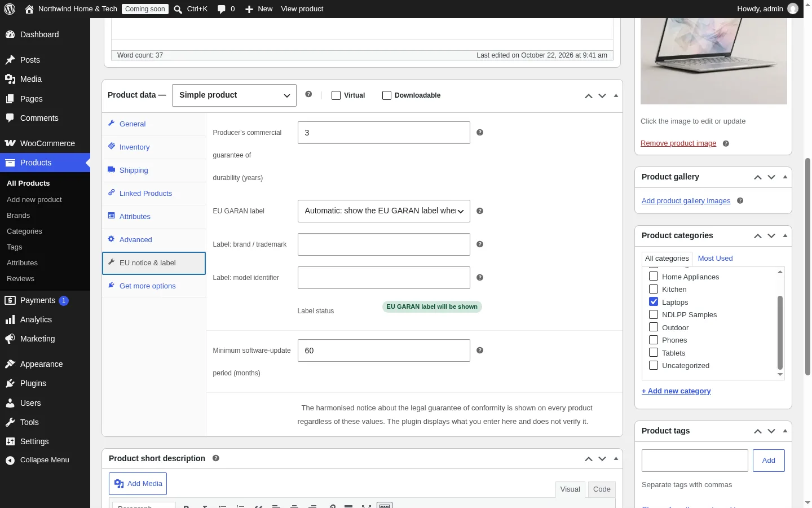Image resolution: width=812 pixels, height=508 pixels.
Task: Click Remove product image link
Action: tap(678, 143)
